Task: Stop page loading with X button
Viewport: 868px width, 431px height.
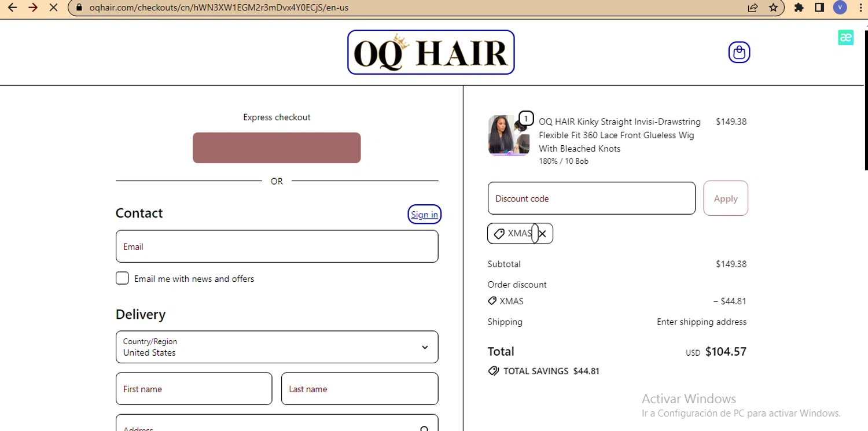Action: (x=53, y=8)
